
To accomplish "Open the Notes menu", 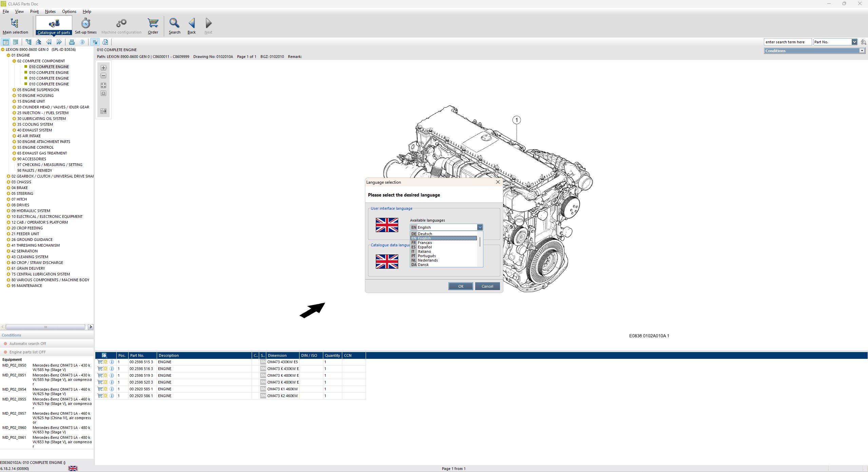I will click(50, 11).
